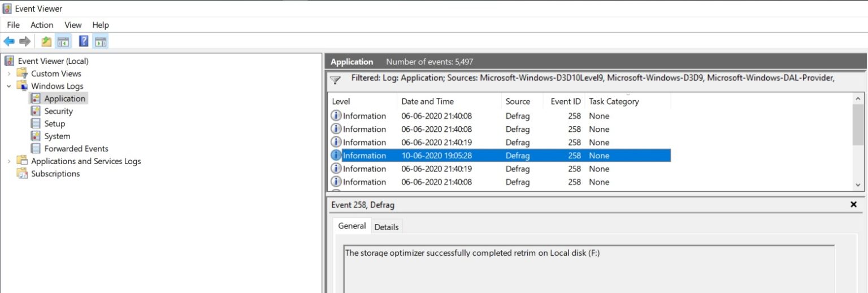
Task: Click the blue Help toolbar icon
Action: (x=84, y=41)
